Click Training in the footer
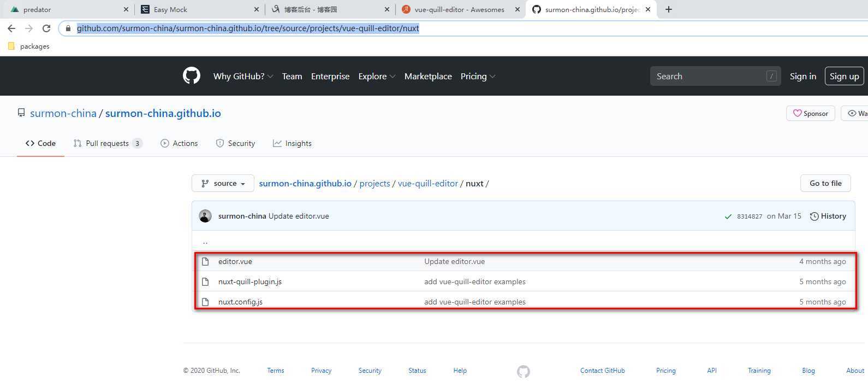This screenshot has height=381, width=868. (x=759, y=371)
